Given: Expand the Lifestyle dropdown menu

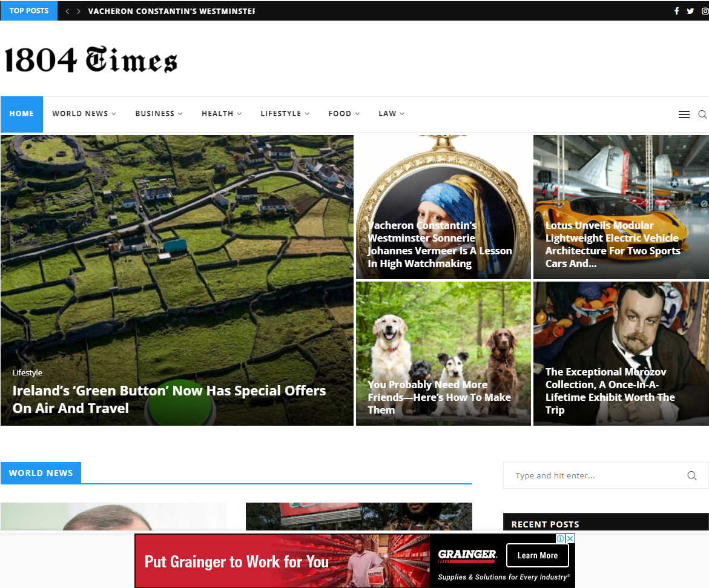Looking at the screenshot, I should point(285,113).
